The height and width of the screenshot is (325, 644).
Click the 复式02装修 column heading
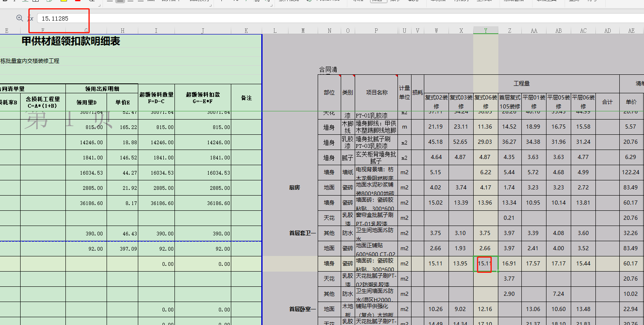436,101
